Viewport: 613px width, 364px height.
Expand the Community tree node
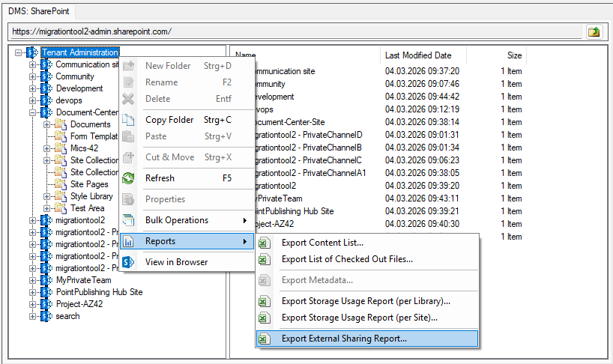[x=33, y=76]
